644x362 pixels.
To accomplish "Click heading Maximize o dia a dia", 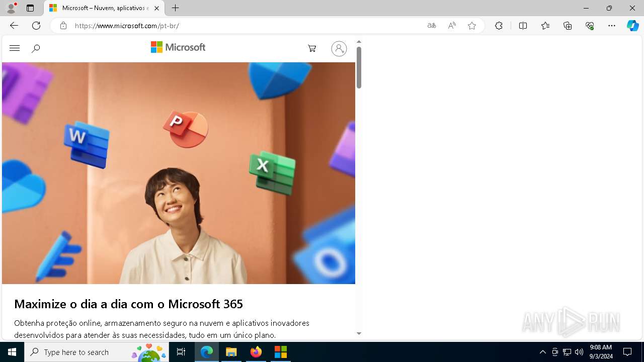I will pyautogui.click(x=128, y=304).
